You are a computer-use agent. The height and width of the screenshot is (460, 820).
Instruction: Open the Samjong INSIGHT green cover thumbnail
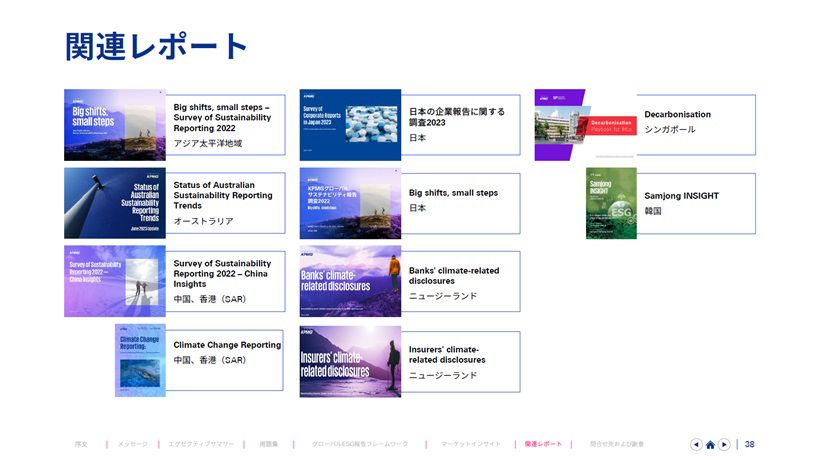click(x=611, y=203)
